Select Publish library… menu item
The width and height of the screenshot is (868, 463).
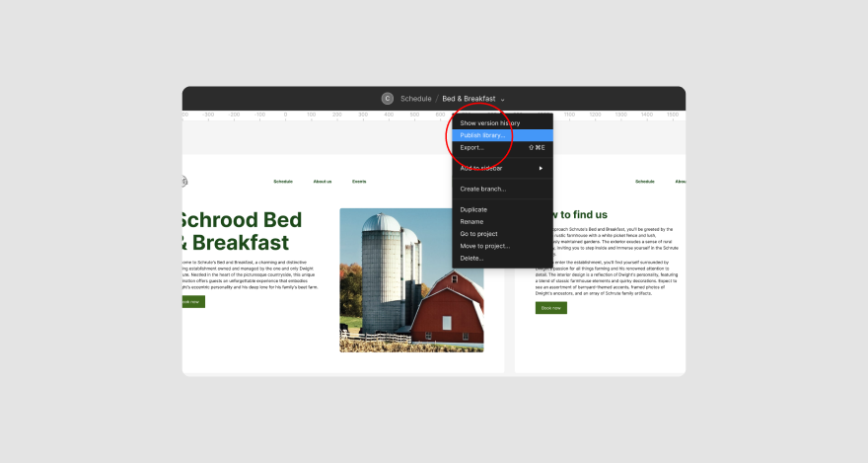(503, 135)
